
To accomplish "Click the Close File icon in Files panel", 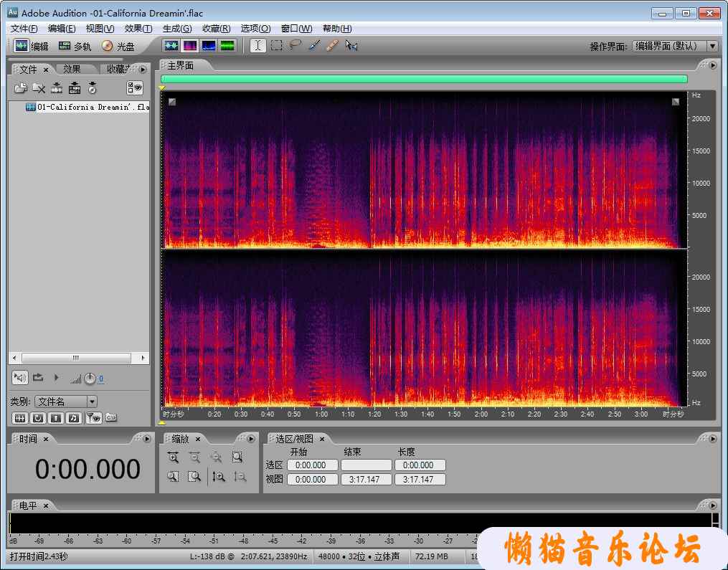I will tap(39, 87).
